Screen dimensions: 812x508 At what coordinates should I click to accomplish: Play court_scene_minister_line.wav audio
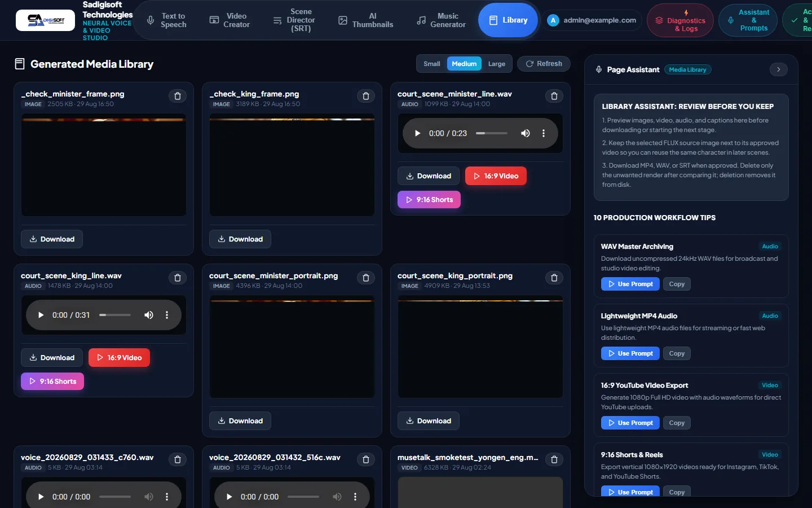tap(417, 133)
